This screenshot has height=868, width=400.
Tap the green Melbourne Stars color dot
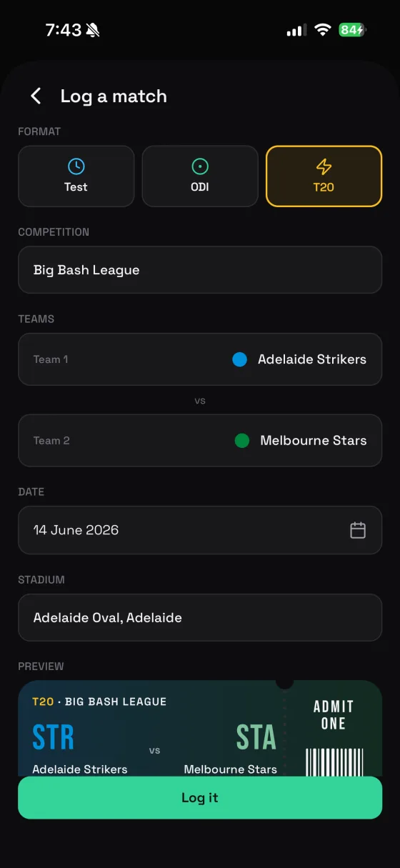242,441
